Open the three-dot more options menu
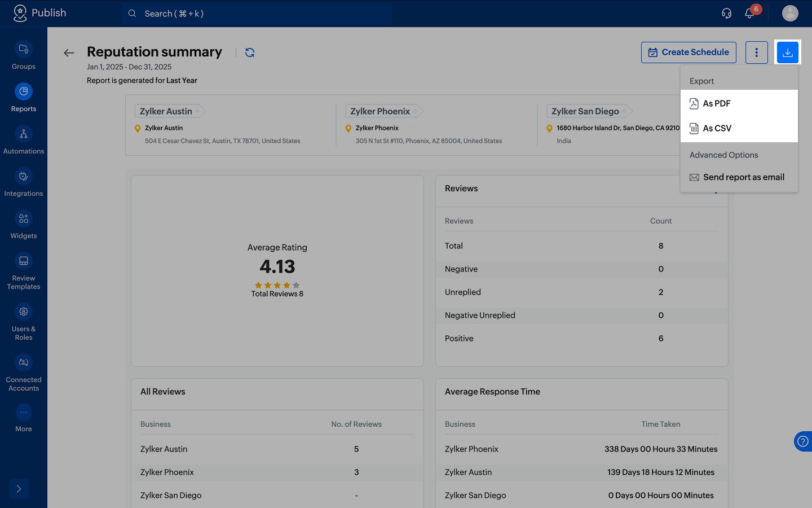Image resolution: width=812 pixels, height=508 pixels. click(757, 52)
